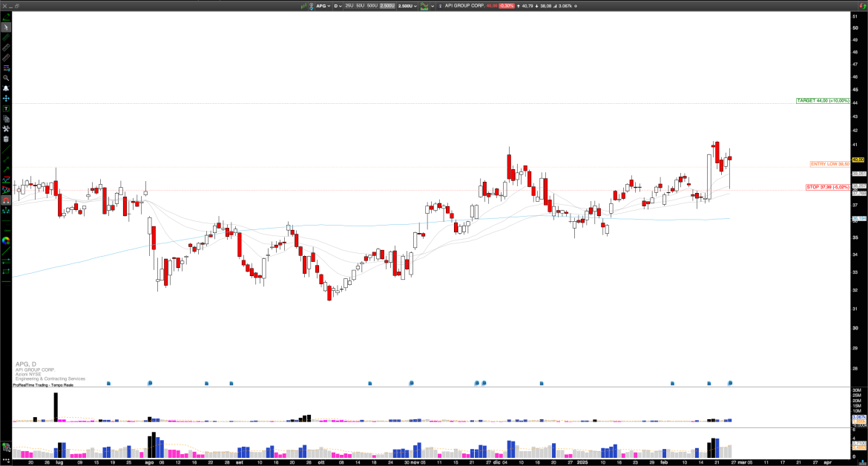This screenshot has width=868, height=466.
Task: Select the 50U data amount setting
Action: [360, 6]
